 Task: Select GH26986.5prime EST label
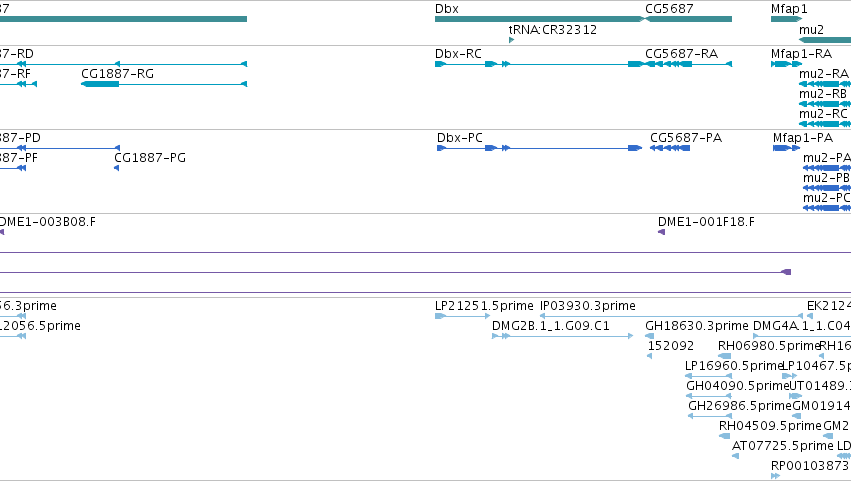(x=740, y=406)
